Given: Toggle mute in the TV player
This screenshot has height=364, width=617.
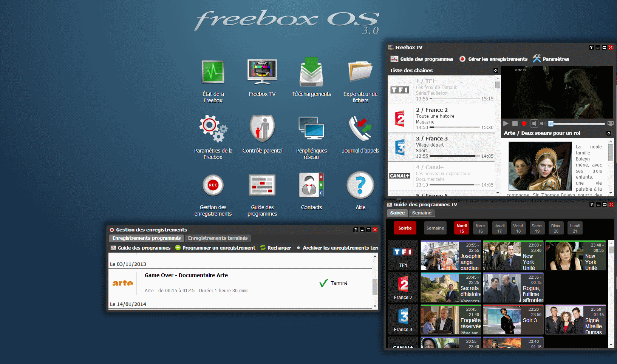Looking at the screenshot, I should point(534,123).
